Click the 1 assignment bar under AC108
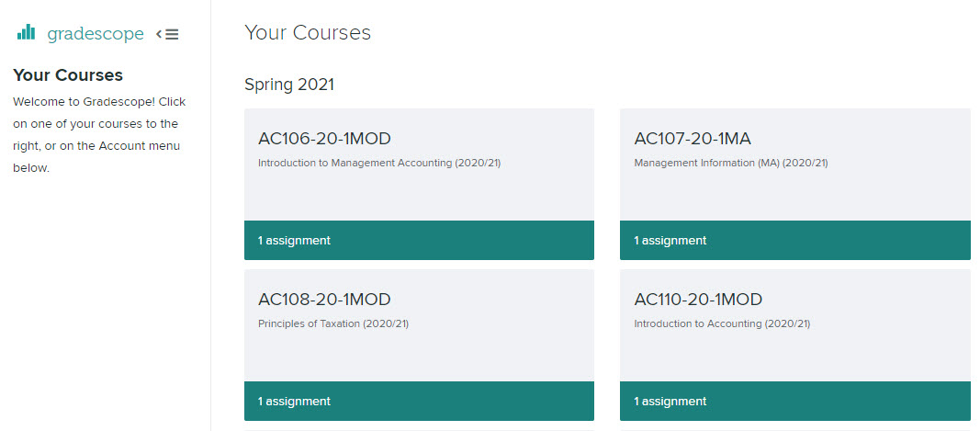 click(x=419, y=401)
